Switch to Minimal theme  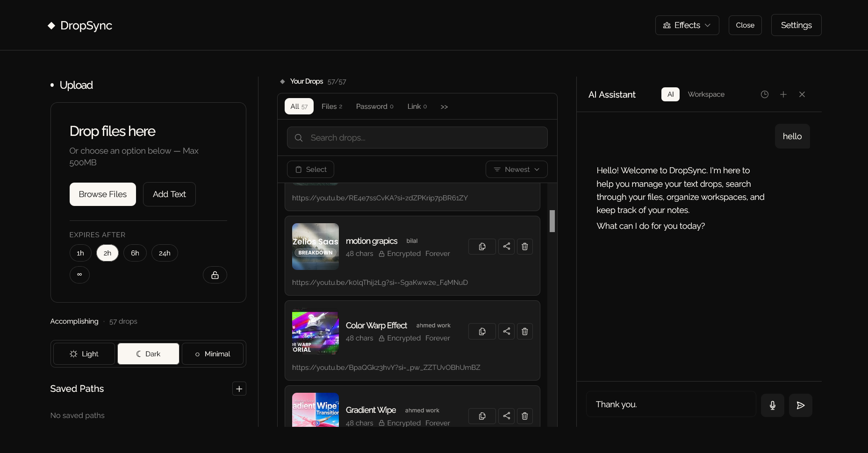pos(213,354)
